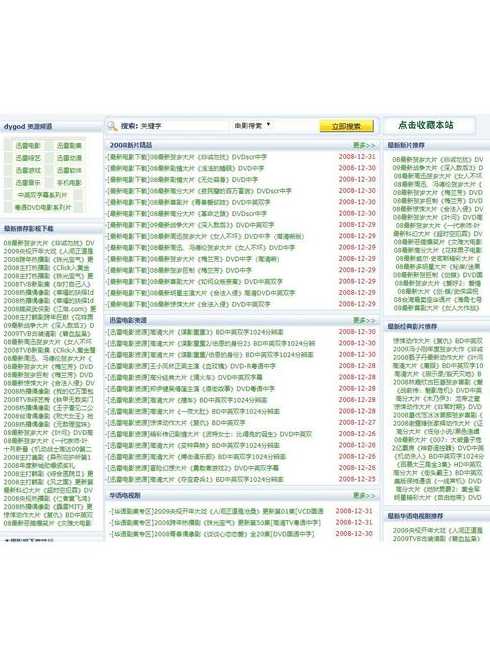Click the yellow 立即搜索 button

point(346,126)
